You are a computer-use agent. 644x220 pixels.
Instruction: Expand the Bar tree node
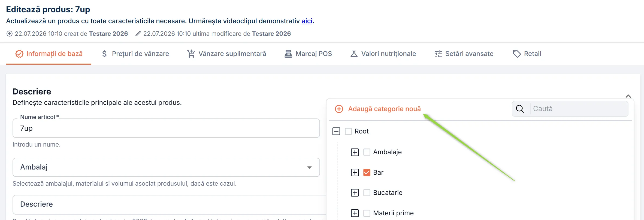pos(355,173)
